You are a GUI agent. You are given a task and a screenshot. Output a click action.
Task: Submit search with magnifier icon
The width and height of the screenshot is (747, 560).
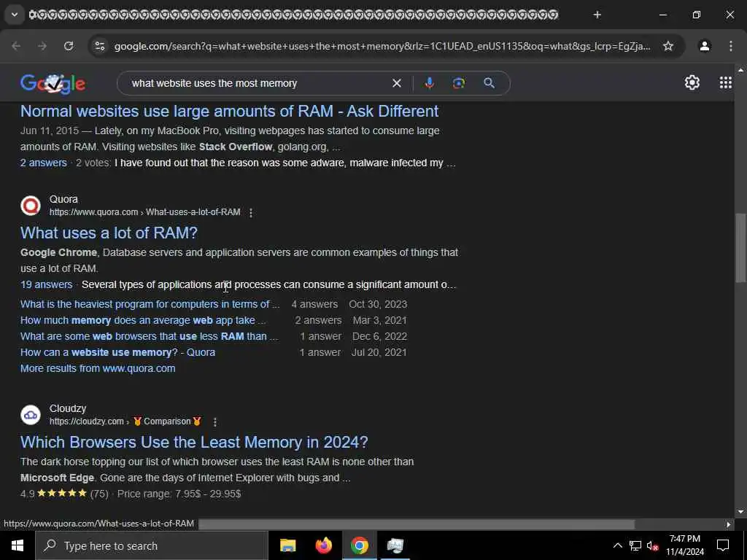489,83
